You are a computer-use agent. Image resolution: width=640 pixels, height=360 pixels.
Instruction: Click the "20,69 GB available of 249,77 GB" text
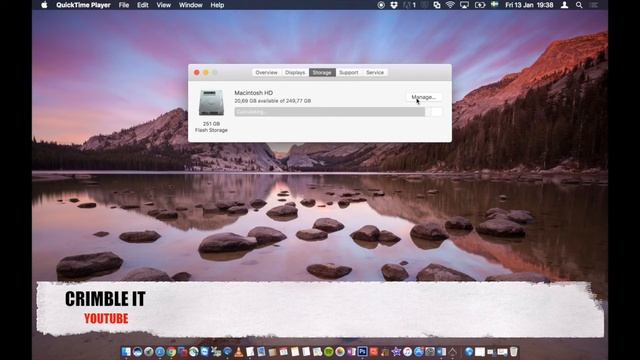273,100
